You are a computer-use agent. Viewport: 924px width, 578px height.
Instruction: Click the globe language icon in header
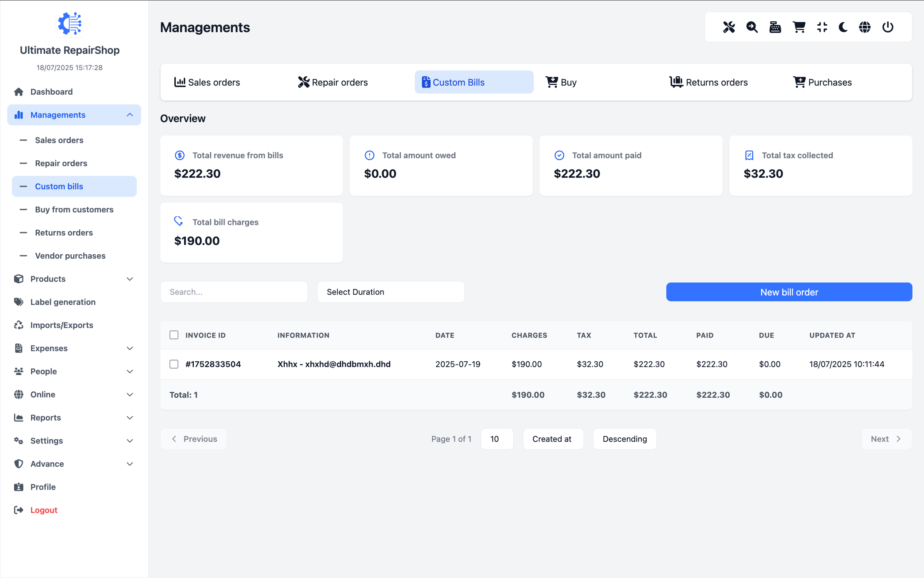pyautogui.click(x=865, y=27)
